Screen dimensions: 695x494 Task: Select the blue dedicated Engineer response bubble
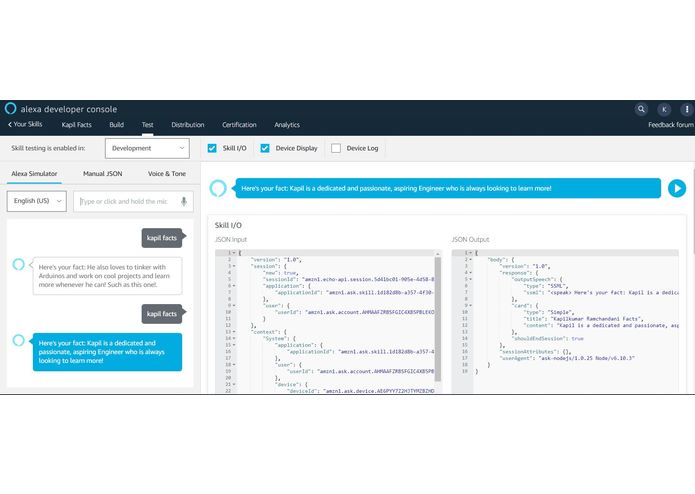click(107, 352)
